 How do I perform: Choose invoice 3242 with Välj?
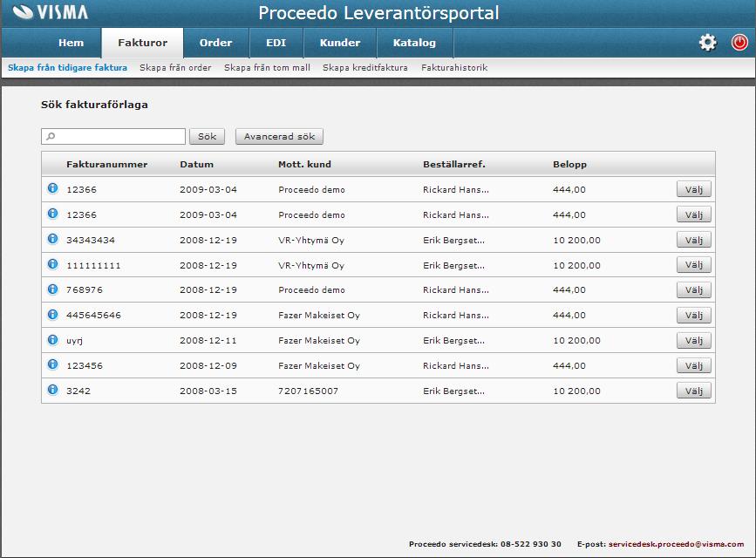coord(694,391)
